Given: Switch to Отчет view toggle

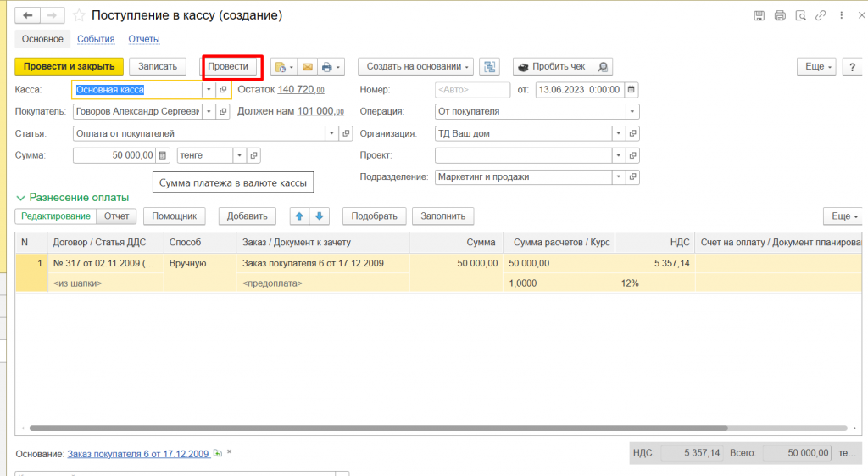Looking at the screenshot, I should pyautogui.click(x=116, y=216).
